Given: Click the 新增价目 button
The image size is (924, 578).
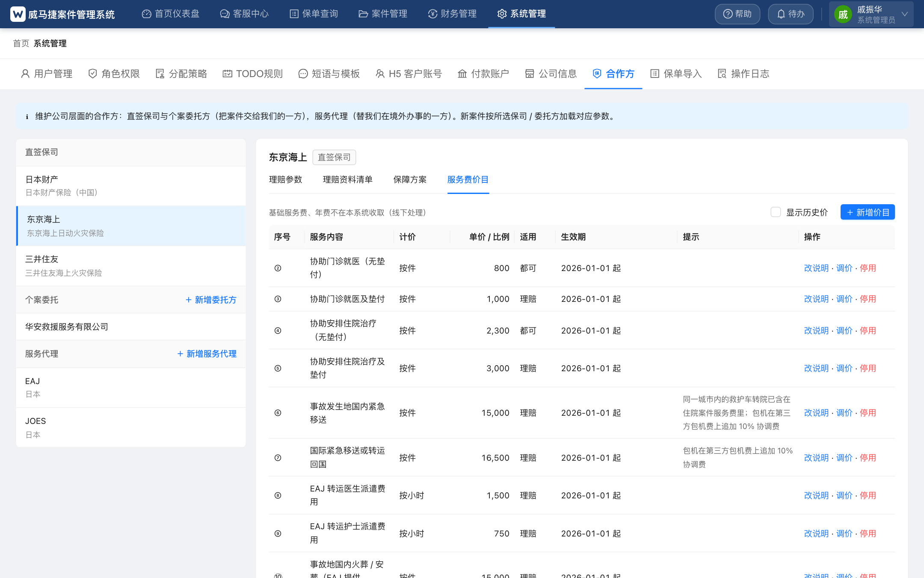Looking at the screenshot, I should (868, 212).
